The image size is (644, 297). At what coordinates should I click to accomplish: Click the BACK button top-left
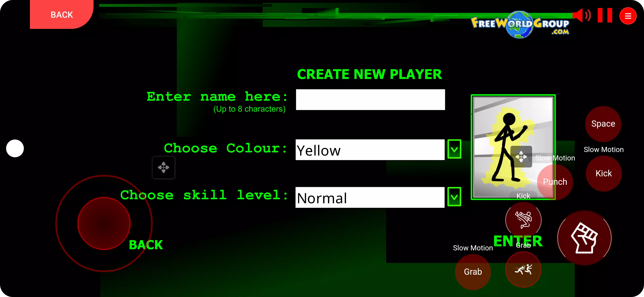click(x=62, y=15)
